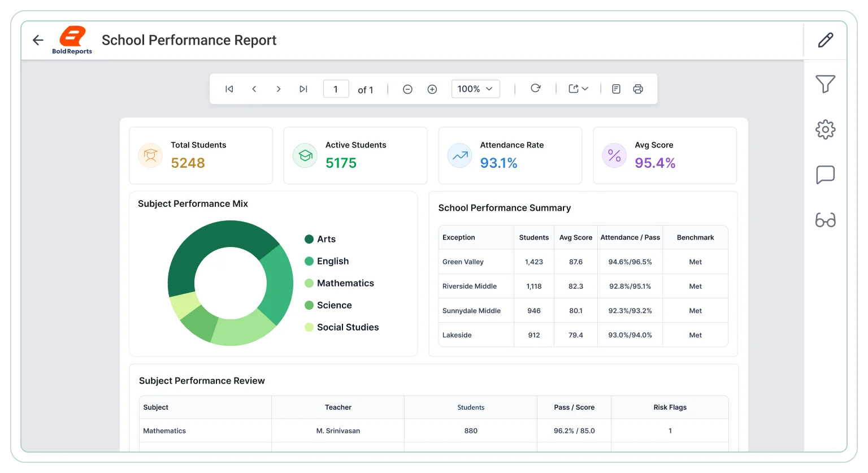Zoom in with the plus icon
The width and height of the screenshot is (868, 473).
(x=432, y=89)
